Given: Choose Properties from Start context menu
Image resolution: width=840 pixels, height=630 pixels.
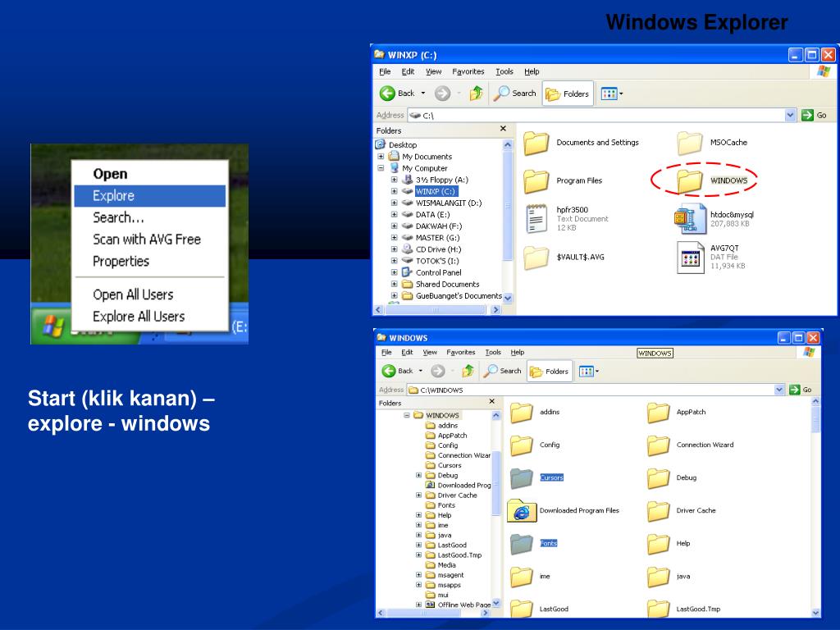Looking at the screenshot, I should click(149, 262).
